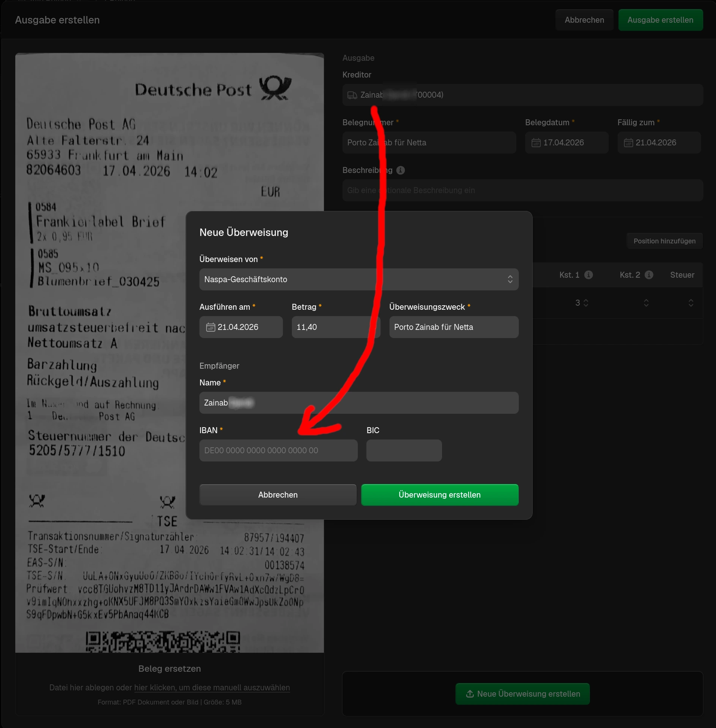
Task: Click the truck icon in Kreditor field
Action: point(352,95)
